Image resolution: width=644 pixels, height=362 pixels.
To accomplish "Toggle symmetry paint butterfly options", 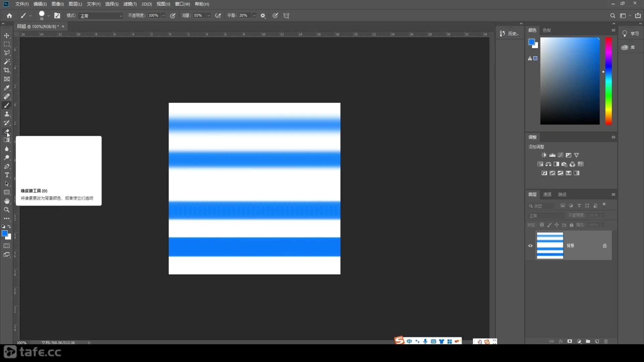I will click(x=286, y=16).
